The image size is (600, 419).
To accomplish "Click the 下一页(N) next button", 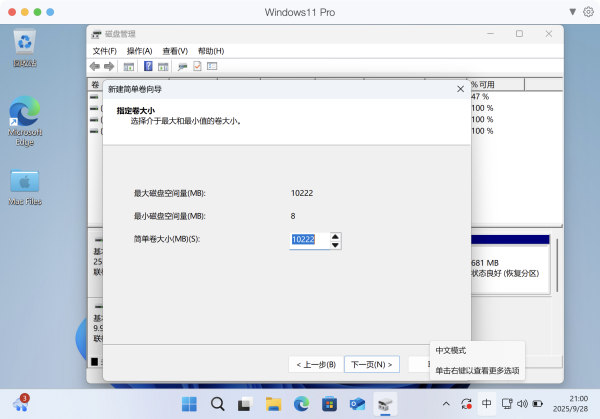I will [373, 364].
